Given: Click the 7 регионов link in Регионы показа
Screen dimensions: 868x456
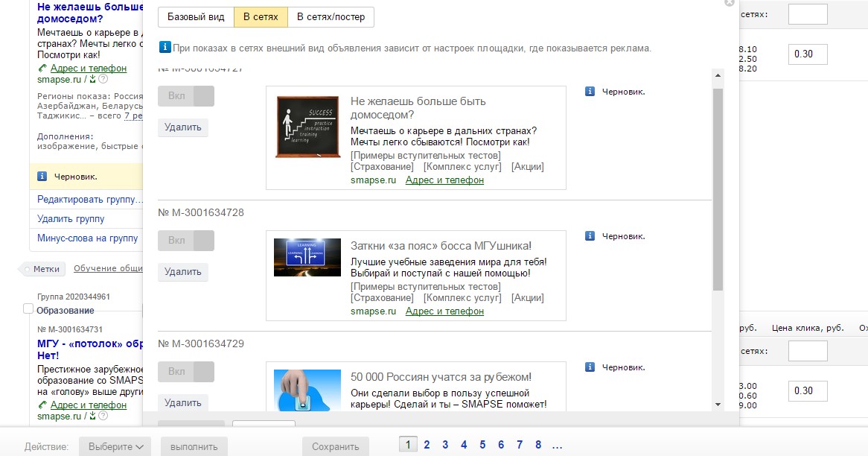Looking at the screenshot, I should [x=133, y=115].
